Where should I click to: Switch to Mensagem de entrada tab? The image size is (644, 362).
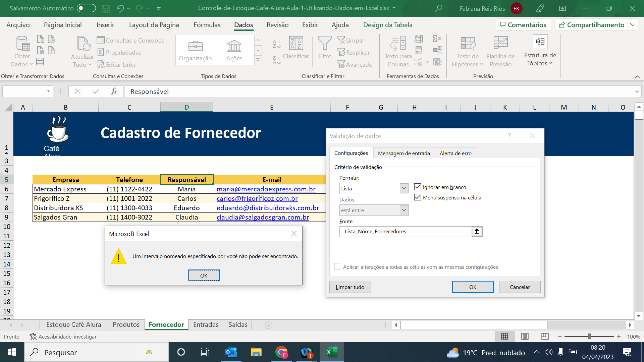[x=404, y=153]
